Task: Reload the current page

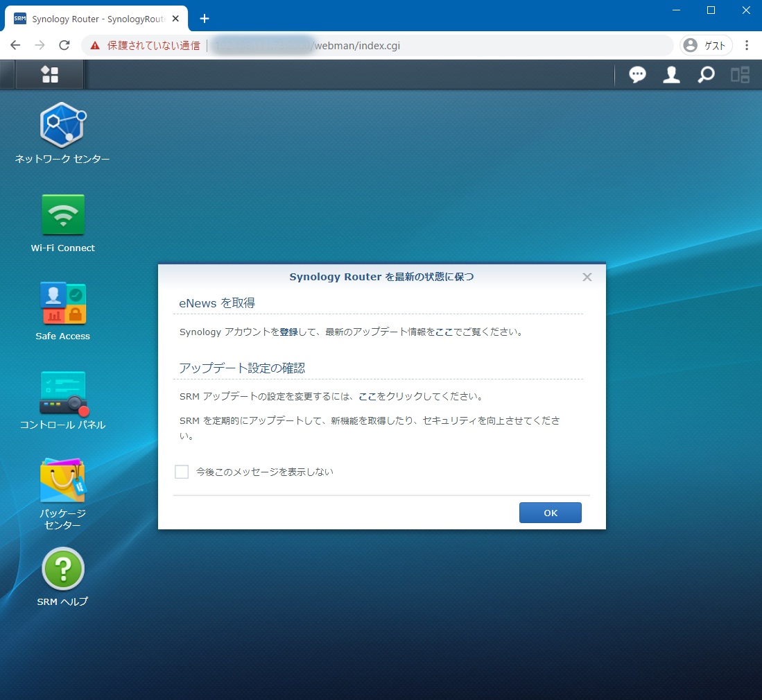Action: 64,45
